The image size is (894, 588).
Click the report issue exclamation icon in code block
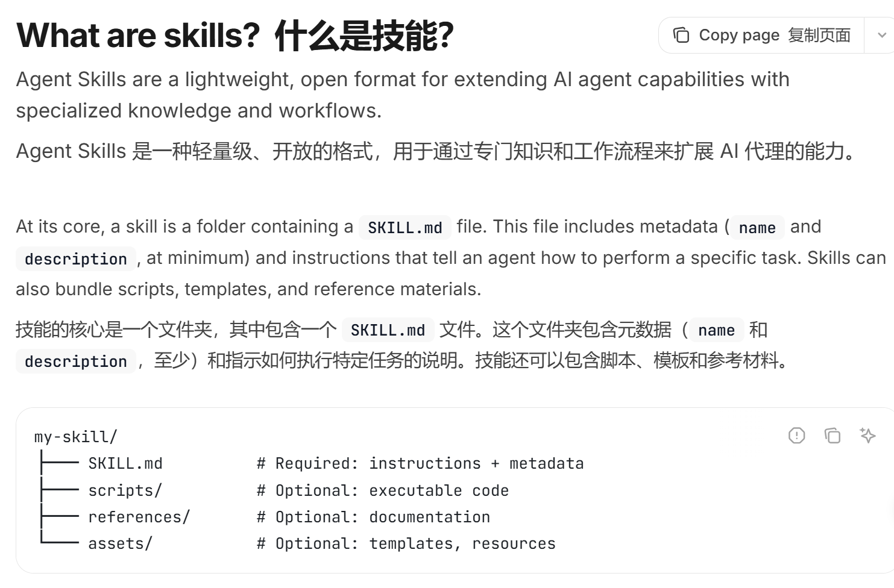[x=796, y=435]
